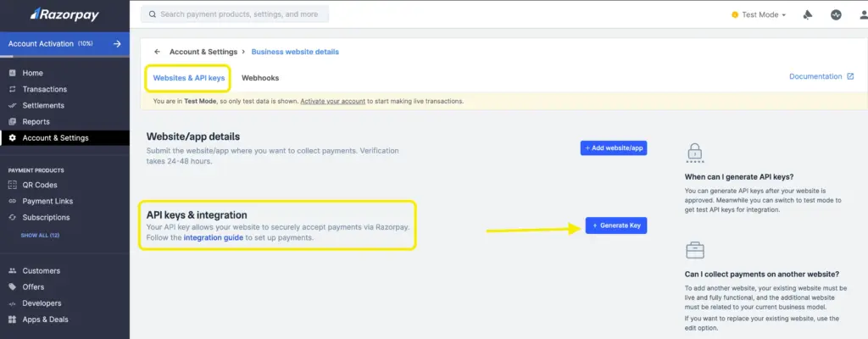Click the Account & Settings gear icon
The image size is (868, 339).
[12, 138]
